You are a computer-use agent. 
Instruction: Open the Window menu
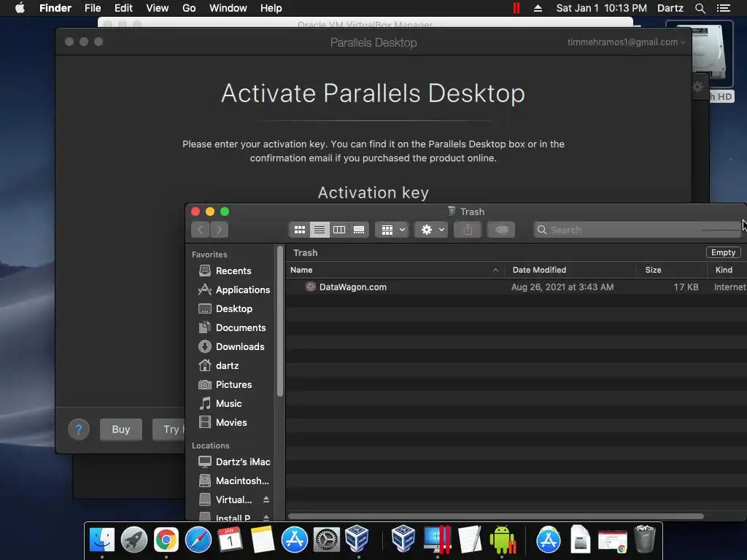[x=228, y=8]
